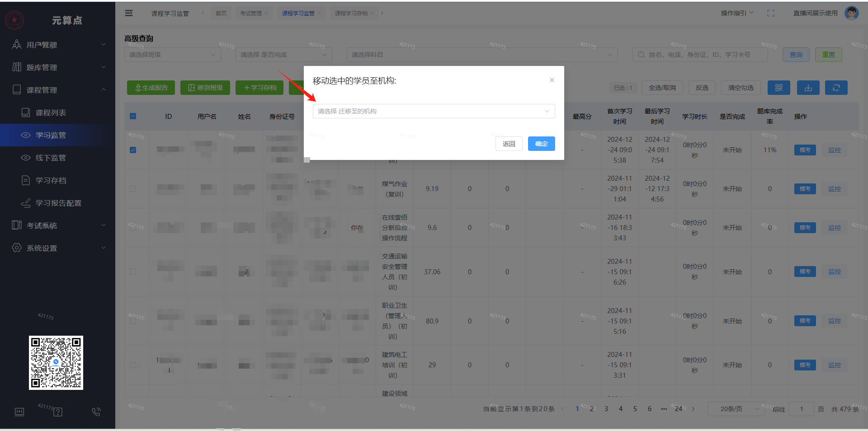Click the blue download export icon
The width and height of the screenshot is (868, 431).
808,88
